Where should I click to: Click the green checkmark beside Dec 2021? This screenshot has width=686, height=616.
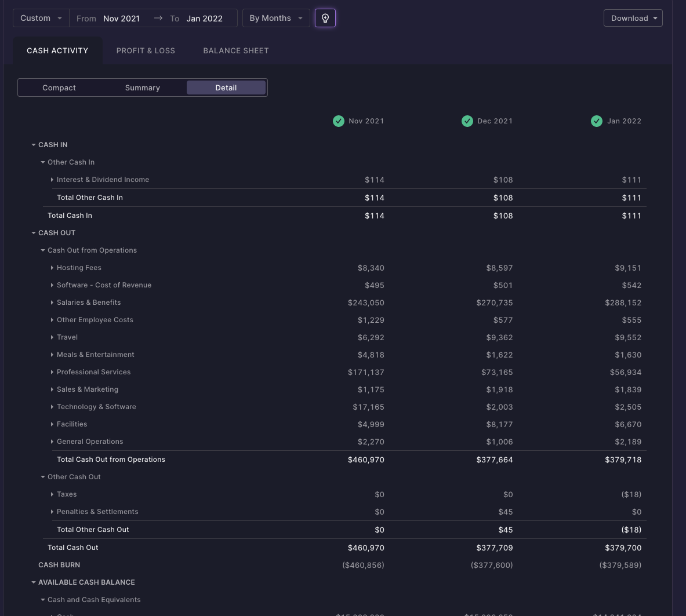[467, 121]
